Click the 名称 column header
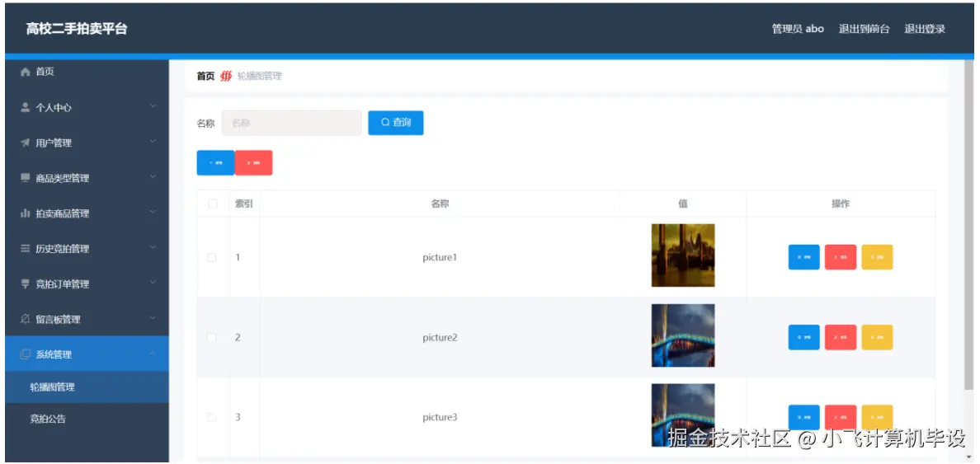The width and height of the screenshot is (980, 464). pyautogui.click(x=440, y=204)
